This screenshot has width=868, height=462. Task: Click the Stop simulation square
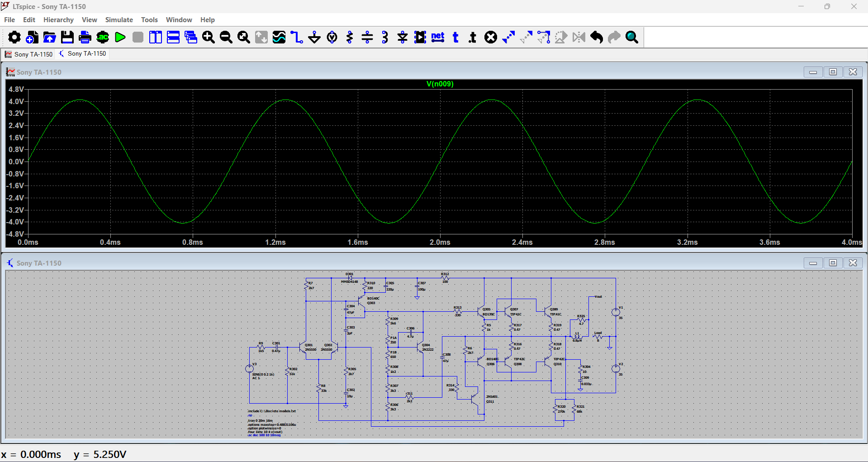138,37
